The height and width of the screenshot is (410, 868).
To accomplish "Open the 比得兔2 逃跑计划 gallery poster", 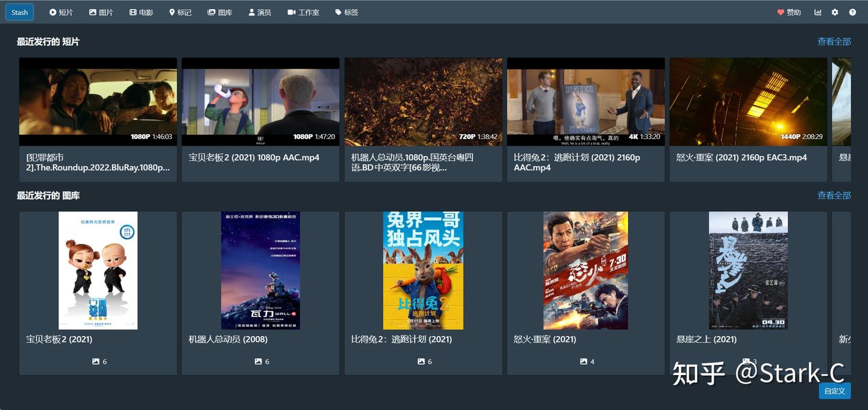I will [x=423, y=270].
